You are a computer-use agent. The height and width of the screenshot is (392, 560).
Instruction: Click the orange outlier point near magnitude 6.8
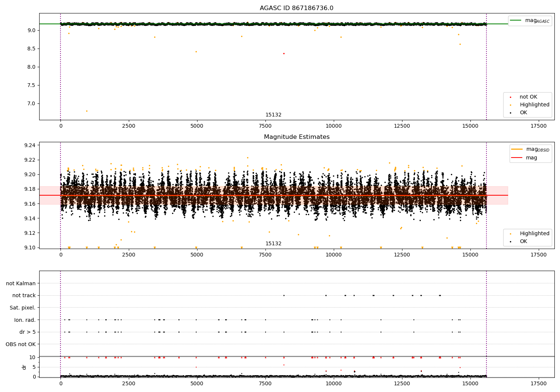tap(87, 111)
